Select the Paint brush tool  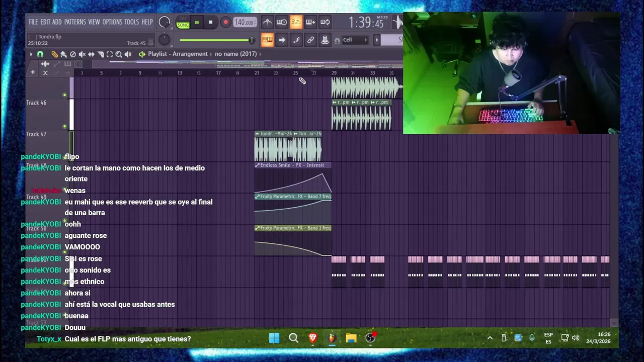click(63, 54)
